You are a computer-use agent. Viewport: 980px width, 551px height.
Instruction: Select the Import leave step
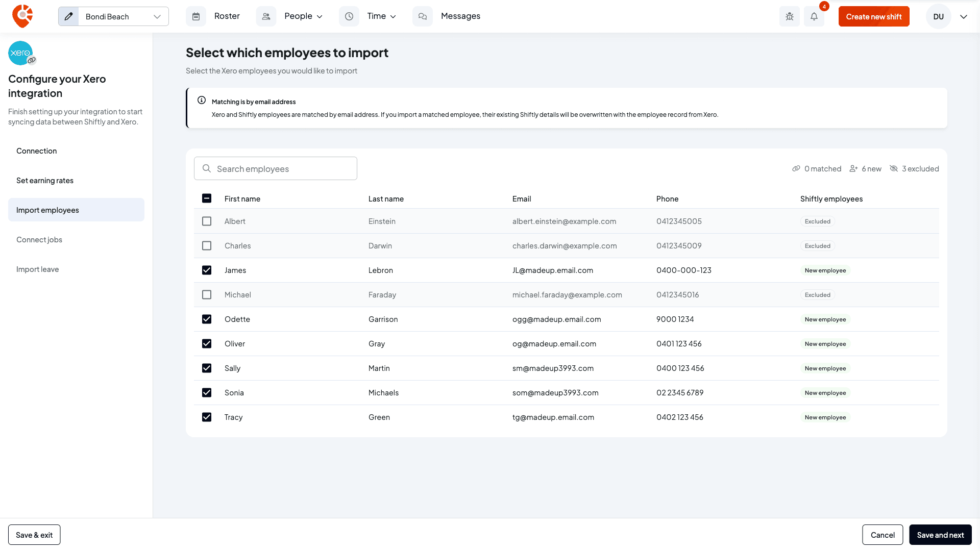pyautogui.click(x=76, y=269)
